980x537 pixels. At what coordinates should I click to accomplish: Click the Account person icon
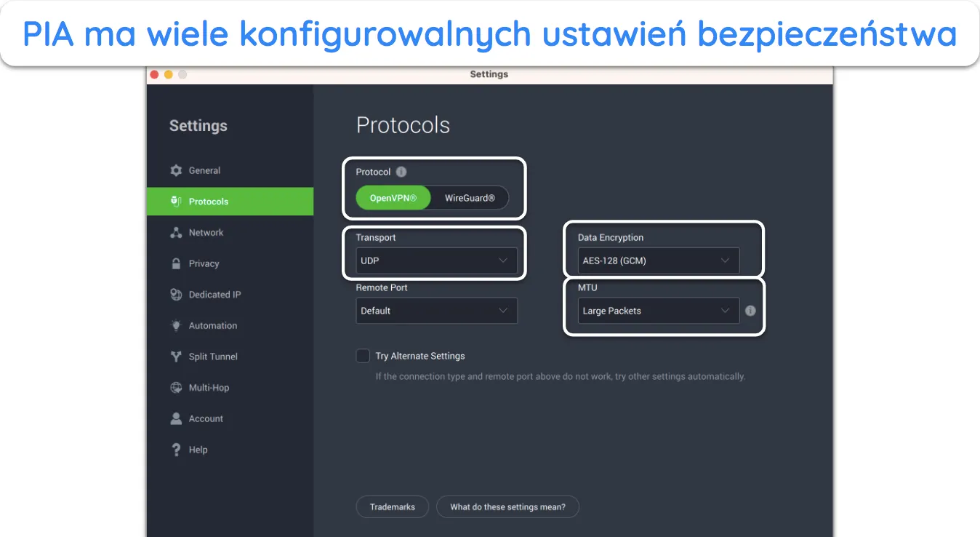pyautogui.click(x=176, y=418)
